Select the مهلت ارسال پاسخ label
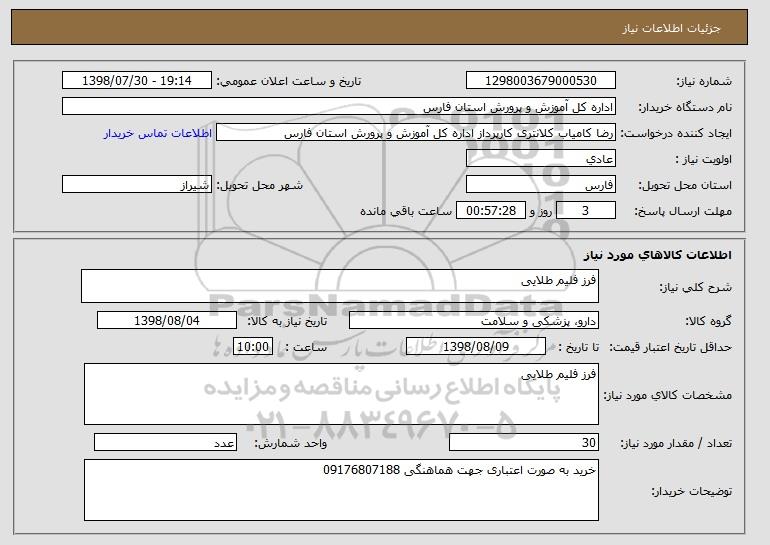Image resolution: width=770 pixels, height=545 pixels. (683, 212)
